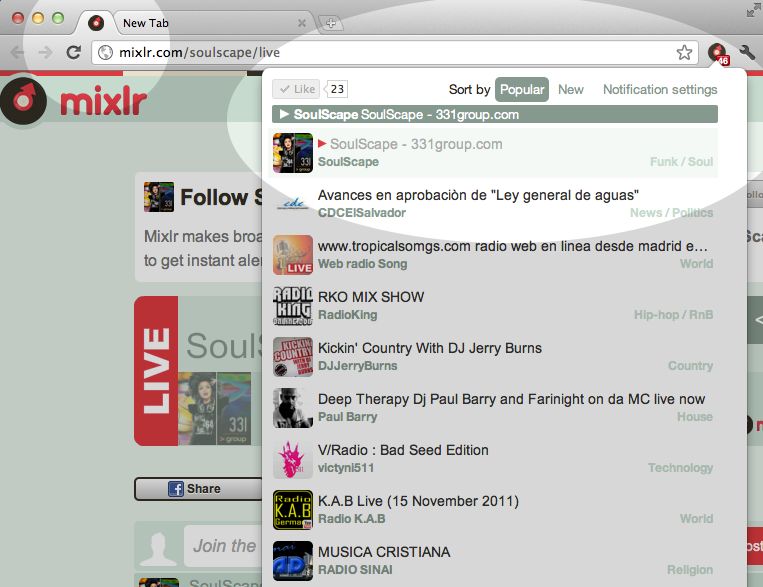This screenshot has width=763, height=587.
Task: Click the CDCElSalvador broadcast thumbnail
Action: coord(293,204)
